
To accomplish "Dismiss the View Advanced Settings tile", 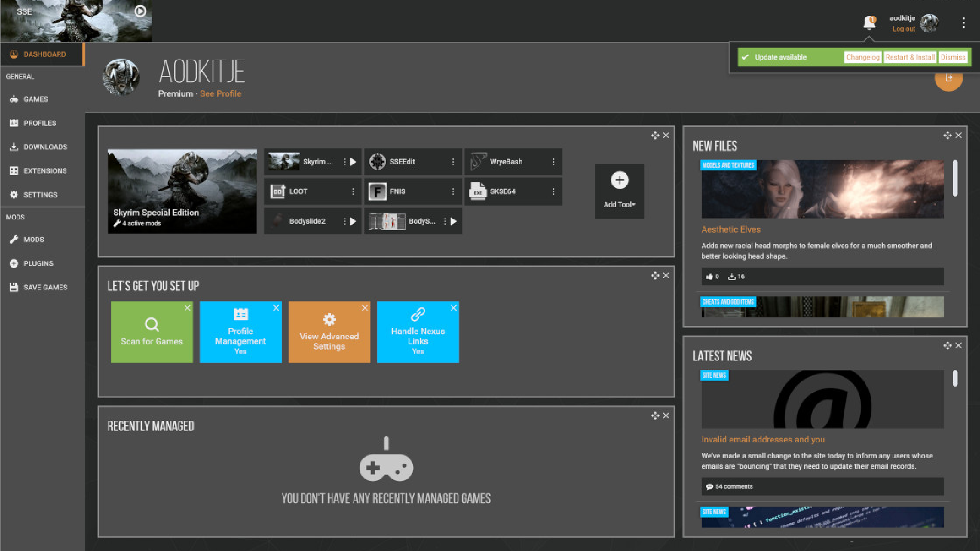I will (x=365, y=308).
